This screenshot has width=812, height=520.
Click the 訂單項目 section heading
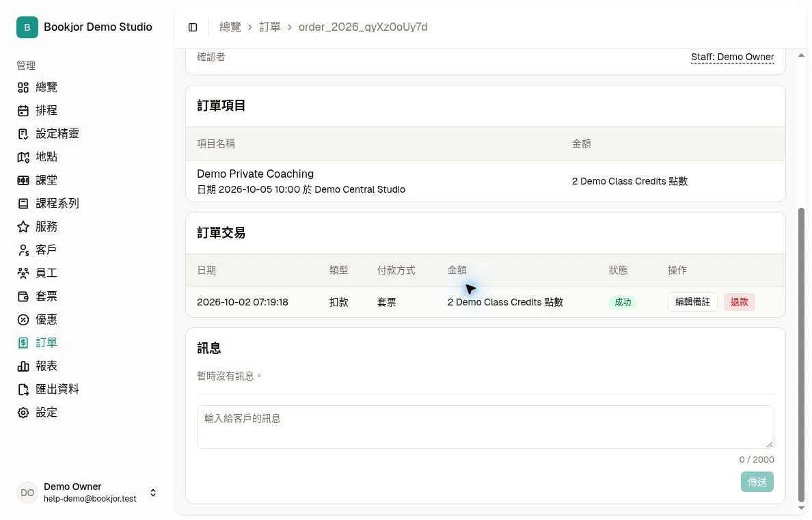point(221,106)
